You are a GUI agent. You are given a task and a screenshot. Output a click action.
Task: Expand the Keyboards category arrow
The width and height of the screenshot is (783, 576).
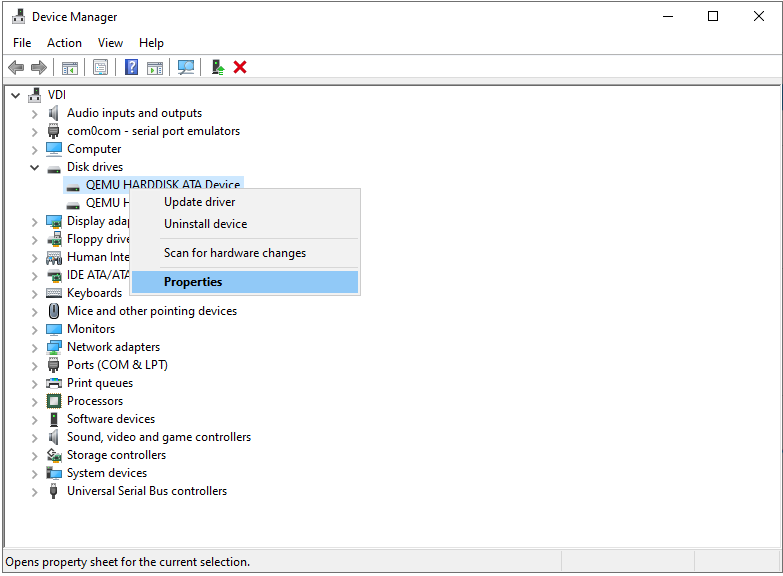click(x=34, y=294)
